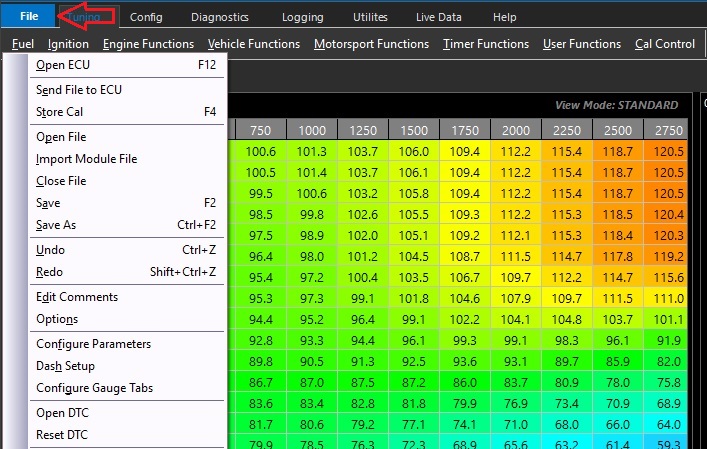This screenshot has width=707, height=449.
Task: Open Configure Parameters
Action: (93, 344)
